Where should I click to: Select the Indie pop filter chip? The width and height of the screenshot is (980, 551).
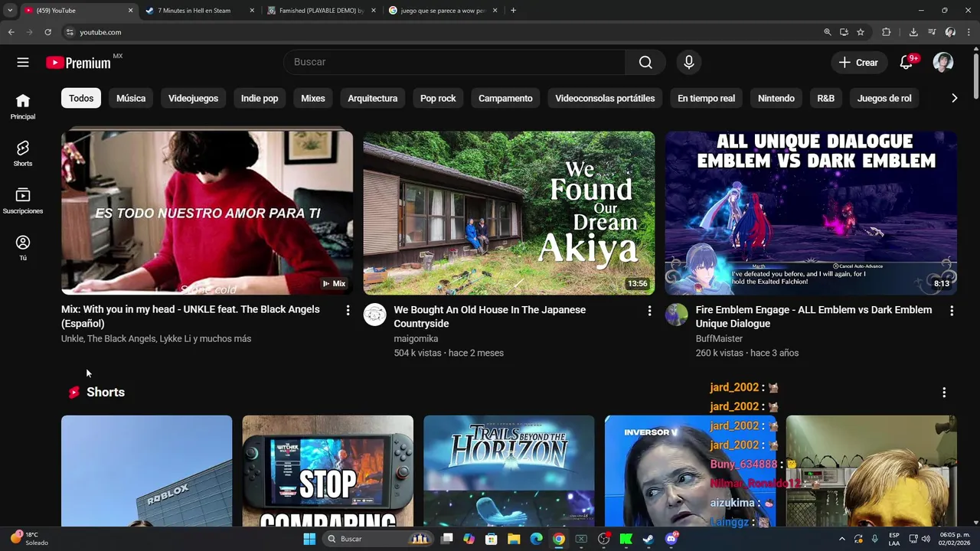coord(260,98)
